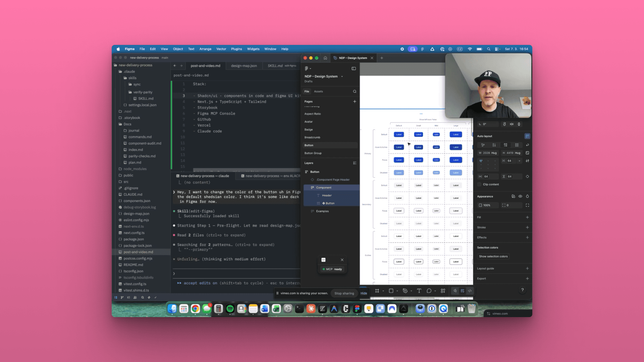The width and height of the screenshot is (644, 362).
Task: Open the Vector menu
Action: click(x=221, y=49)
